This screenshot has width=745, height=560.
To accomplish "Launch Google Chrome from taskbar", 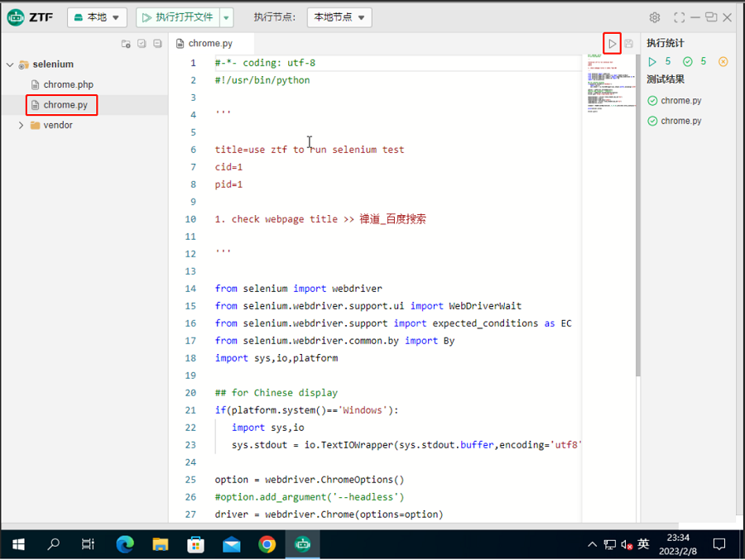I will click(x=267, y=544).
